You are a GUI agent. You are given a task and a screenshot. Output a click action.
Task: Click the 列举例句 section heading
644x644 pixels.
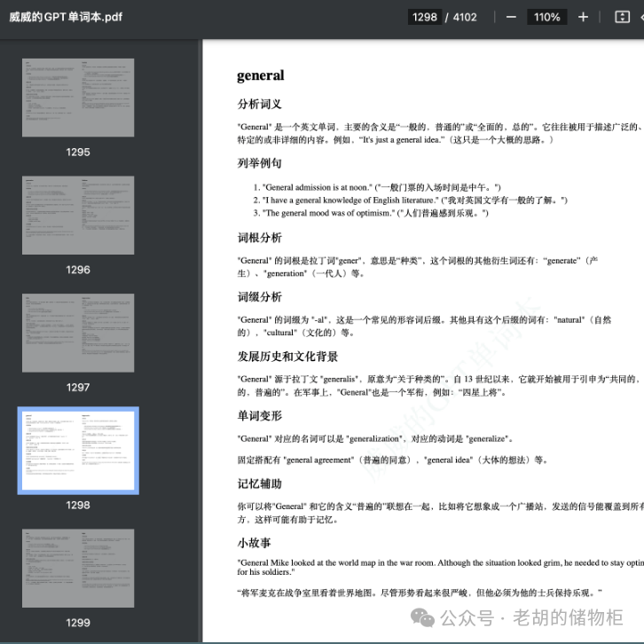(260, 163)
